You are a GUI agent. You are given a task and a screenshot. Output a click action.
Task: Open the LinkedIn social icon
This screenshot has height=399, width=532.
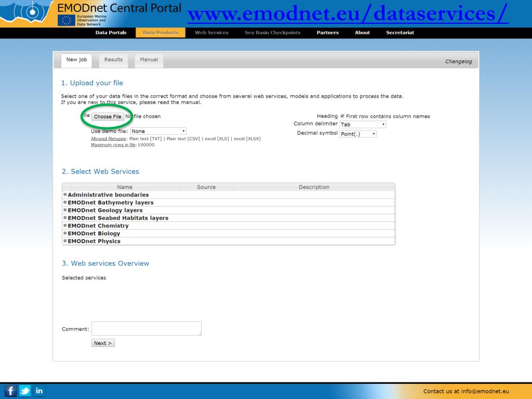click(39, 391)
